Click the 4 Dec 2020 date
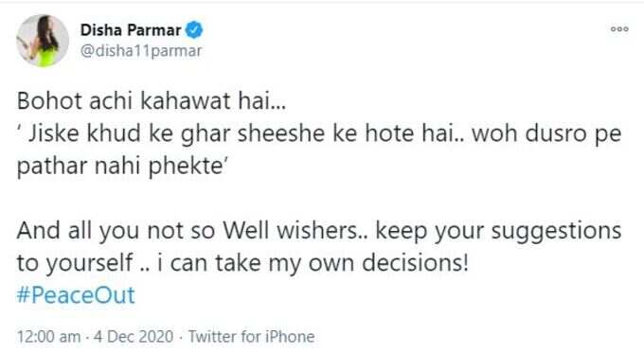Viewport: 644px width, 353px height. (134, 337)
